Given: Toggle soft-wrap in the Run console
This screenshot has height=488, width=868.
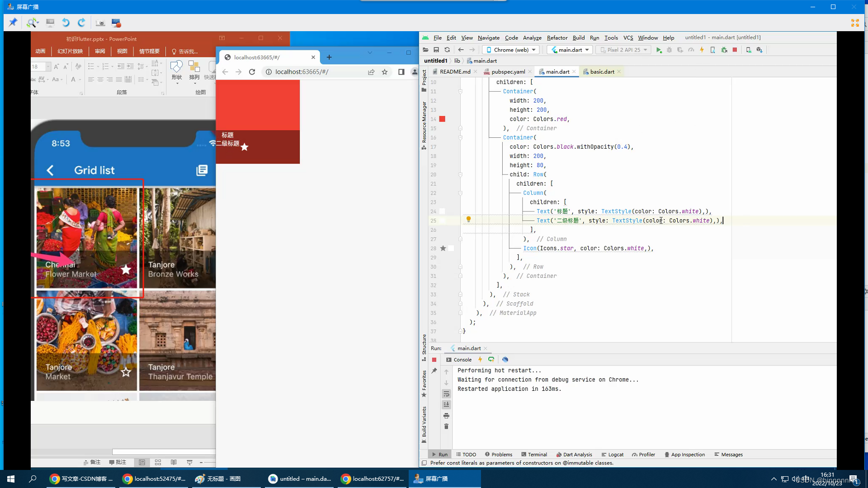Looking at the screenshot, I should [446, 394].
